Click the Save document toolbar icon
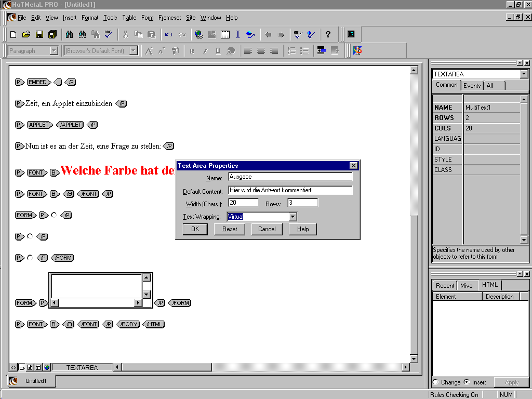Image resolution: width=532 pixels, height=399 pixels. point(39,35)
